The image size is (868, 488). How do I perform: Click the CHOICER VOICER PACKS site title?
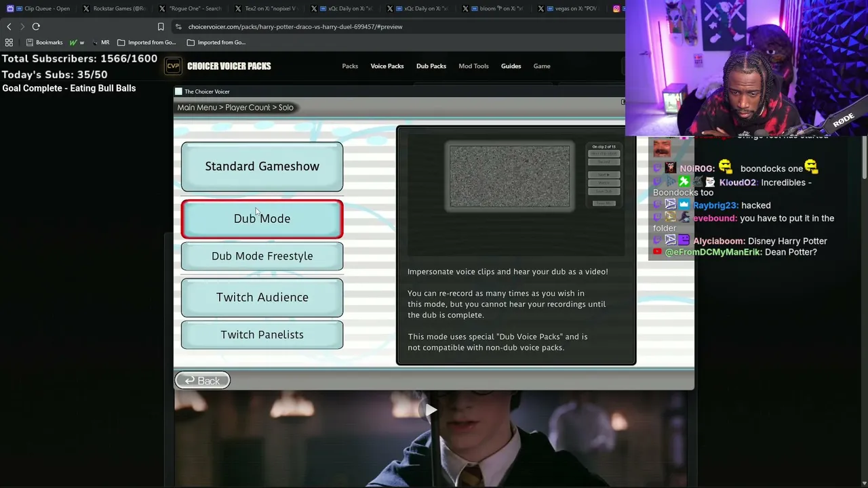point(229,66)
